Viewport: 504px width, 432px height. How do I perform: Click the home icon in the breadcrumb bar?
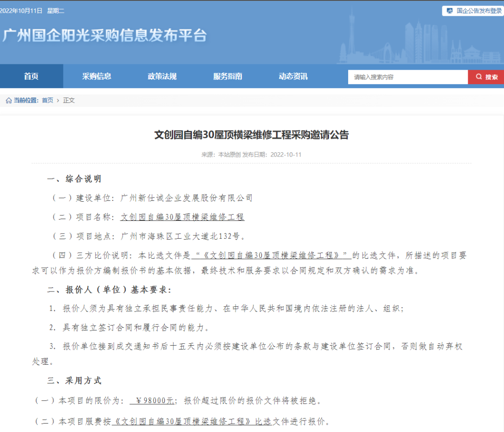8,100
